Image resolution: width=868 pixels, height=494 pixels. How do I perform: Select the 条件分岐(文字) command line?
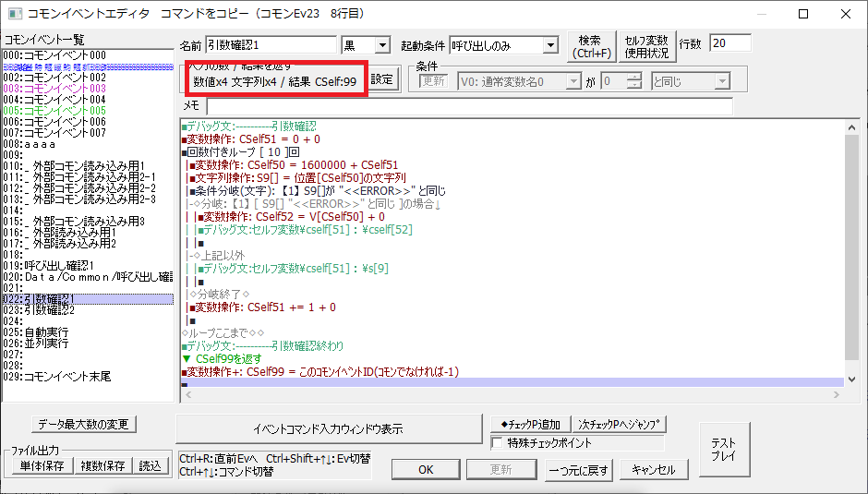coord(318,191)
